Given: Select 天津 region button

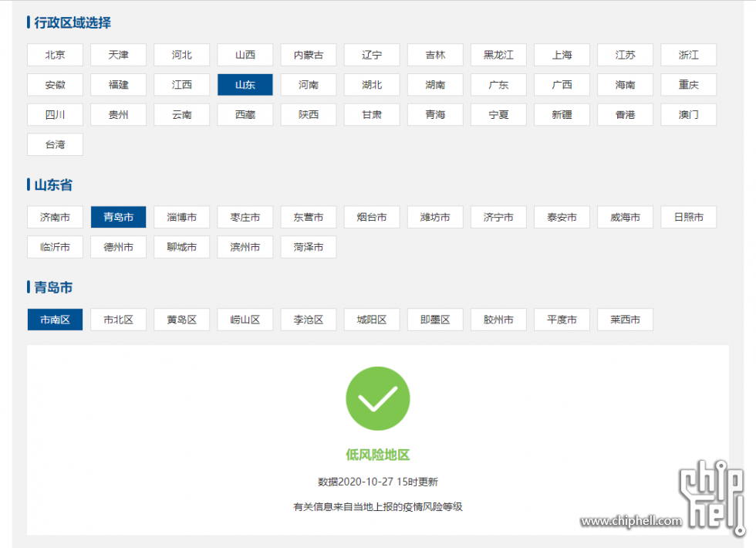Looking at the screenshot, I should [x=119, y=55].
